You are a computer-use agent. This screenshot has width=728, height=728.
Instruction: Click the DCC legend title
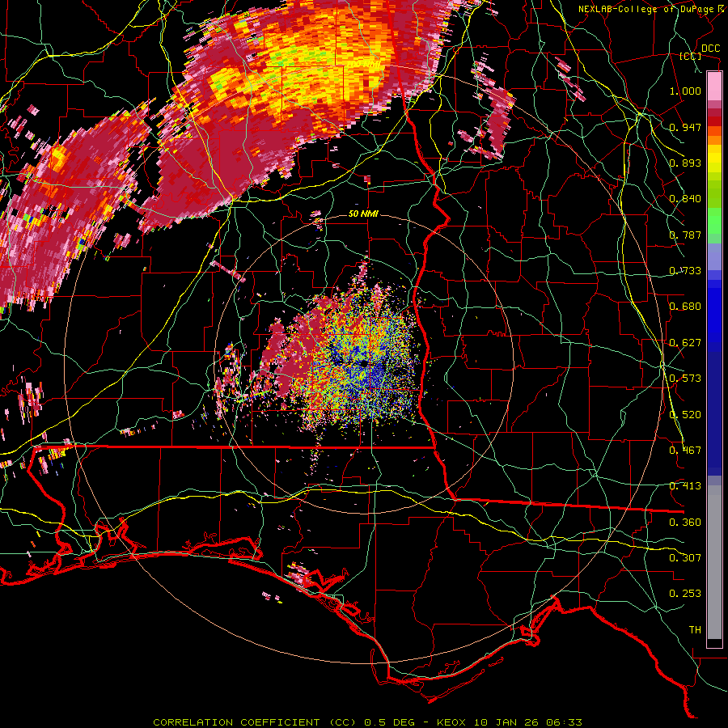(x=710, y=49)
